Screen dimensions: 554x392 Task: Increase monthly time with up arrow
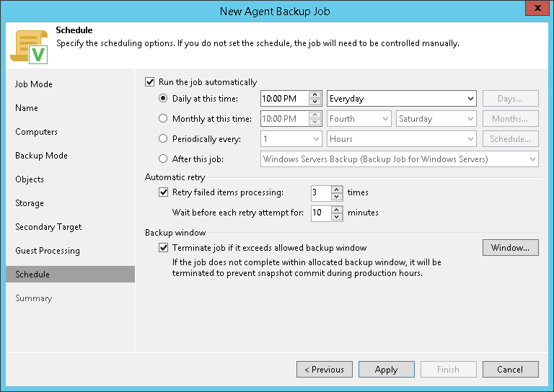tap(315, 115)
